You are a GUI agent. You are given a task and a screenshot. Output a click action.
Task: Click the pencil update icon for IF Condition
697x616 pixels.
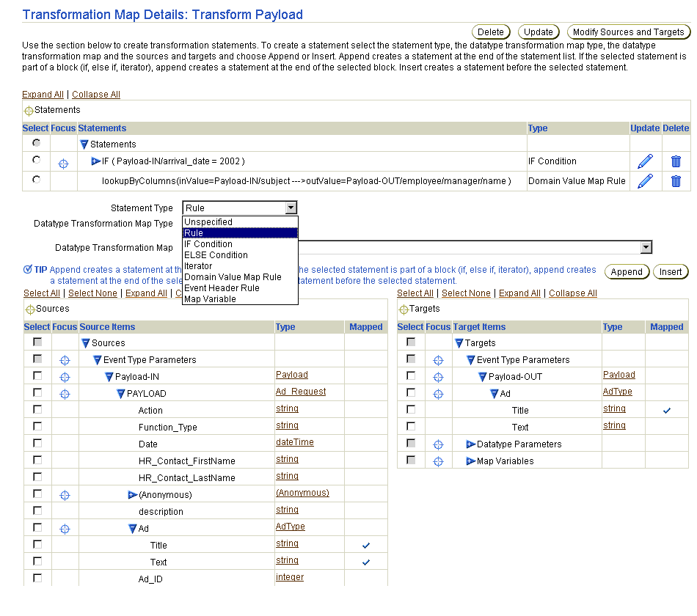(645, 161)
